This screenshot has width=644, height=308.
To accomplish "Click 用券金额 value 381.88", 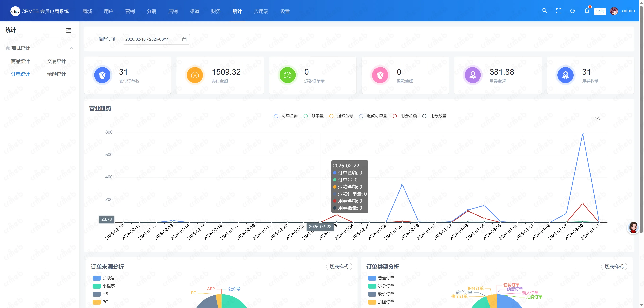I will (501, 72).
